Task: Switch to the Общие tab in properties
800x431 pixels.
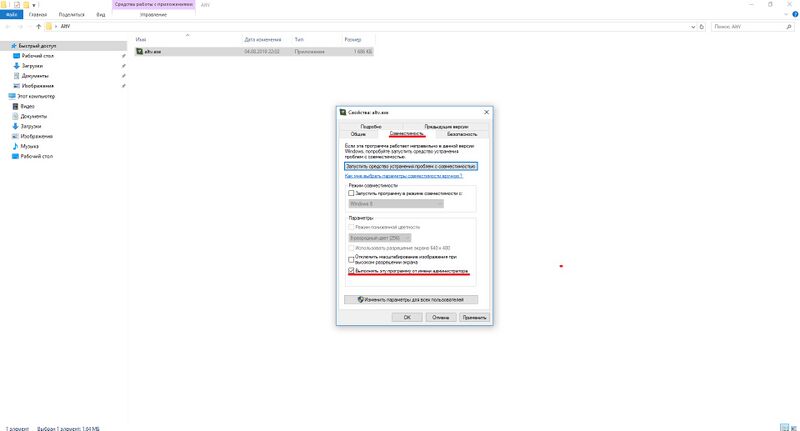Action: (357, 133)
